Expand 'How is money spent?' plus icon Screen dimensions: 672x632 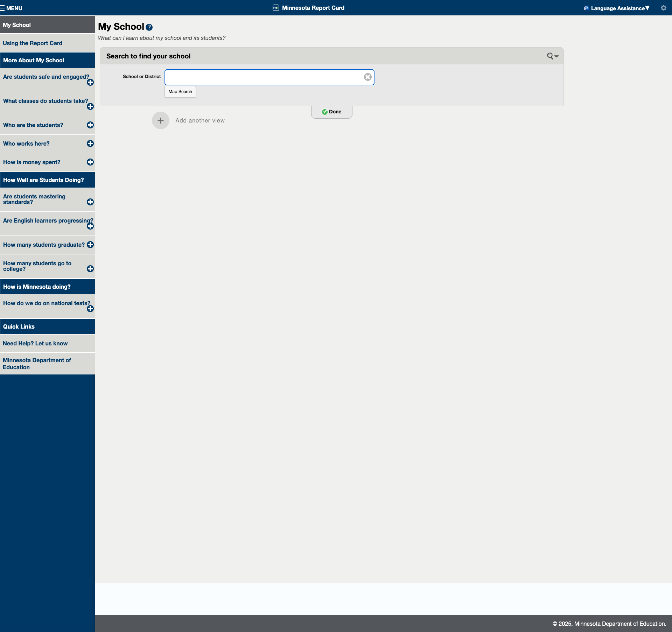coord(90,162)
